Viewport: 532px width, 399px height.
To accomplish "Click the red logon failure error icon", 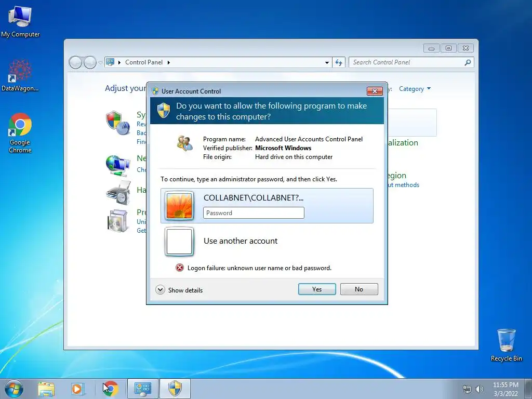I will [x=179, y=268].
